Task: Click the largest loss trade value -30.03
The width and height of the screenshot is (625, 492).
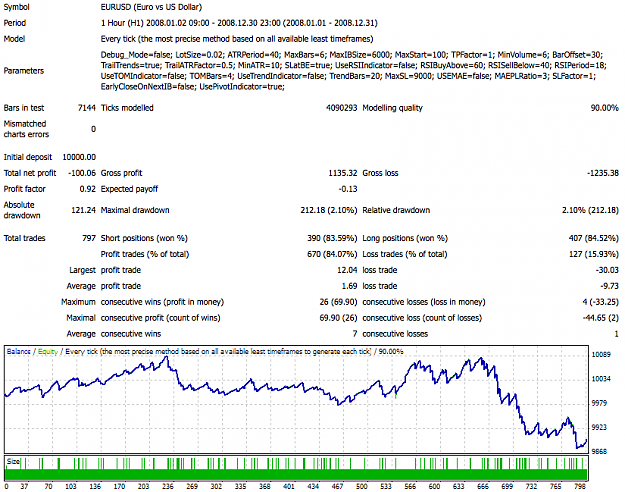Action: click(607, 270)
